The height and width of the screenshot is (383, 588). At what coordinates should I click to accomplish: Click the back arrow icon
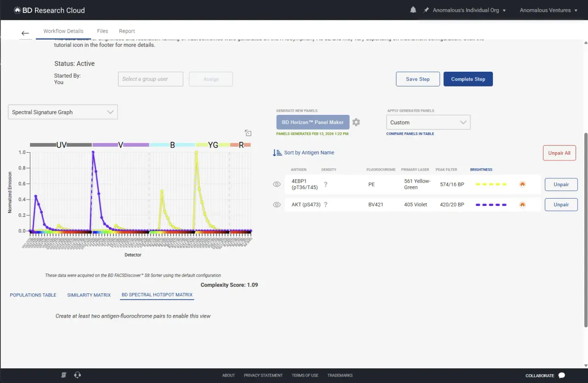(x=25, y=33)
